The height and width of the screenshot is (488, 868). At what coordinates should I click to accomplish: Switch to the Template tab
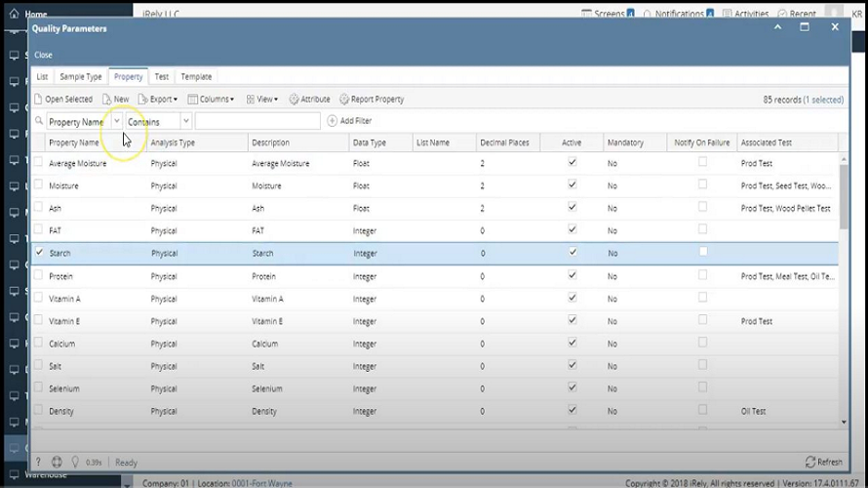coord(196,76)
